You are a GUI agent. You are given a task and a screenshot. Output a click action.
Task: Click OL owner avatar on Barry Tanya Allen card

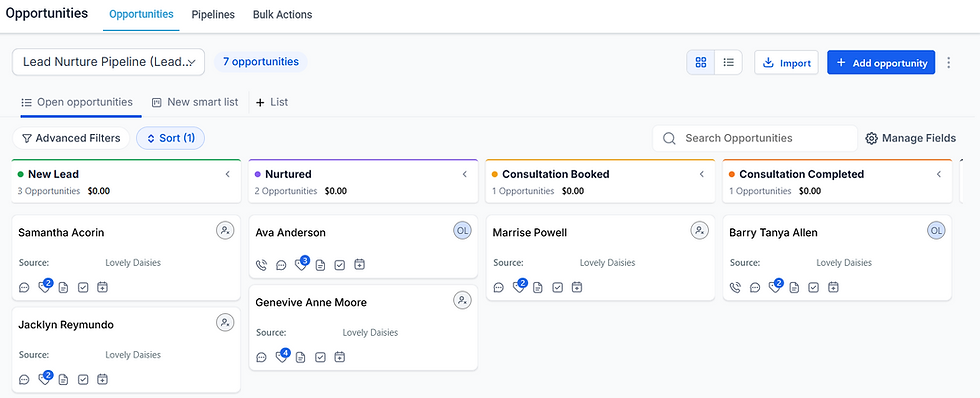[936, 231]
